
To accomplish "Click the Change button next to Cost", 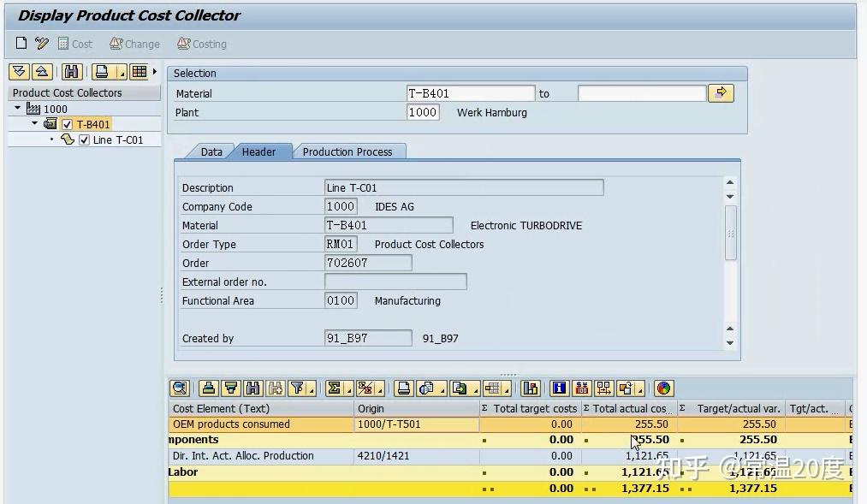I will pyautogui.click(x=134, y=44).
